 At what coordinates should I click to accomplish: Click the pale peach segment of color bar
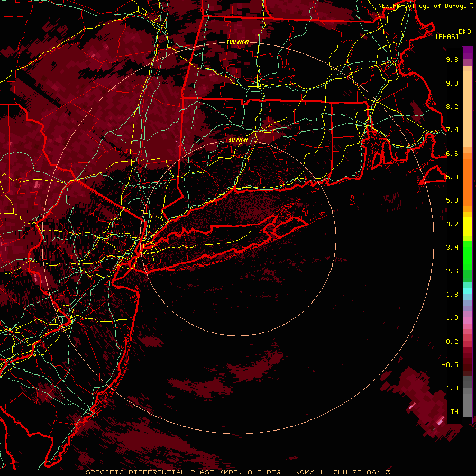[x=467, y=109]
